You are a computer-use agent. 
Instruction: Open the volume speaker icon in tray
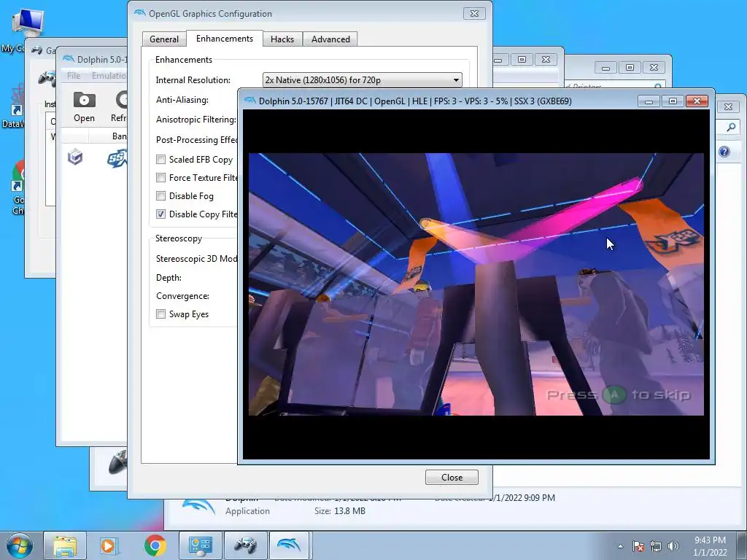tap(673, 546)
